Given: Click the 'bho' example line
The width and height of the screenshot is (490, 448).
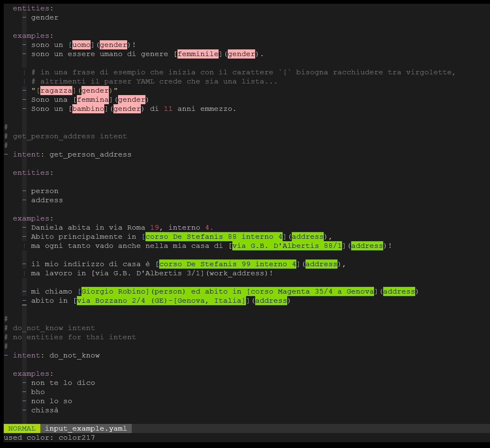Looking at the screenshot, I should (x=38, y=392).
